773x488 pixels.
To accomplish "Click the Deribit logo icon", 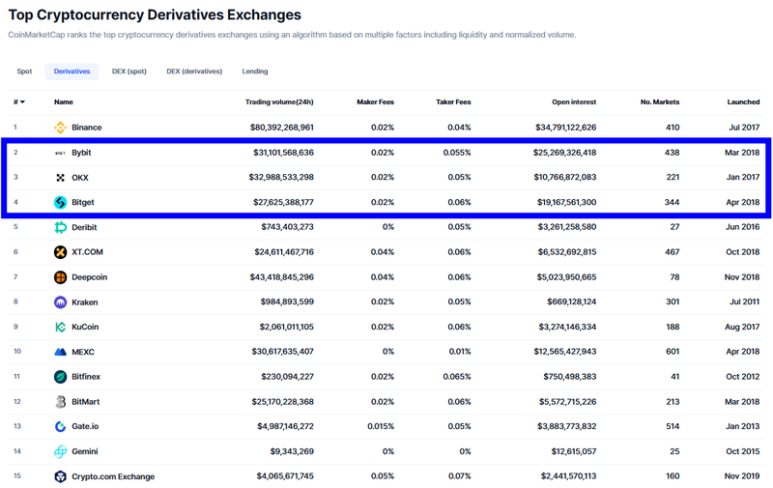I will [60, 227].
